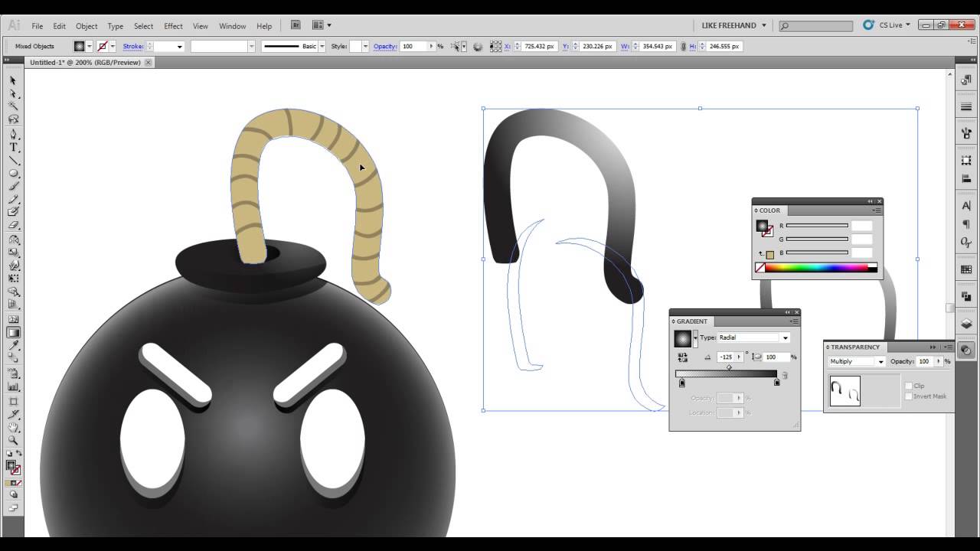The height and width of the screenshot is (551, 980).
Task: Select the Artboard tool
Action: coord(13,401)
